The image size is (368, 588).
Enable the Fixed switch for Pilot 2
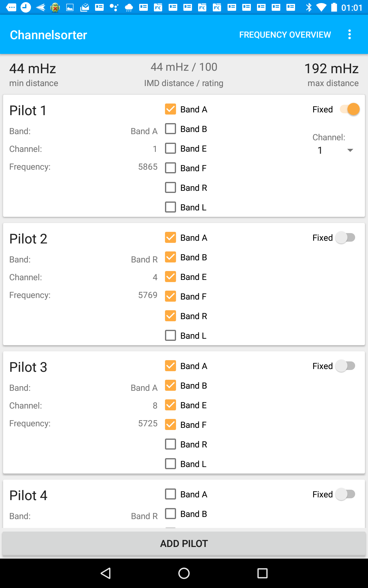tap(345, 238)
